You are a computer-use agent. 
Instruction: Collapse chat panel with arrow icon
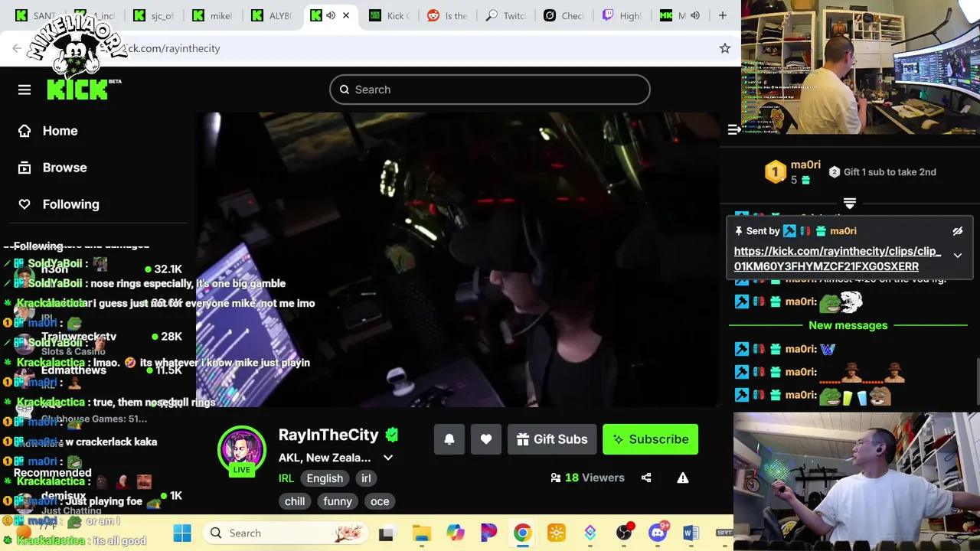click(x=734, y=130)
